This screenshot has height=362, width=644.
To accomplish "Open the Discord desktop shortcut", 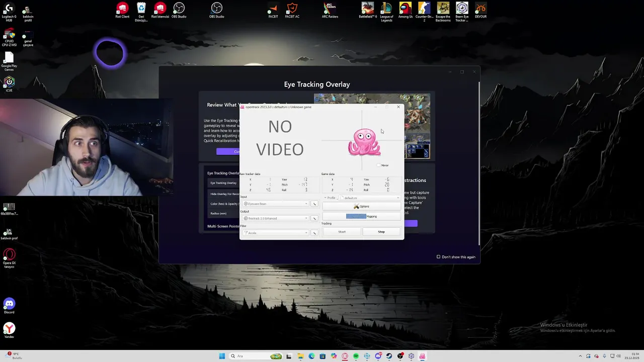I will 9,306.
